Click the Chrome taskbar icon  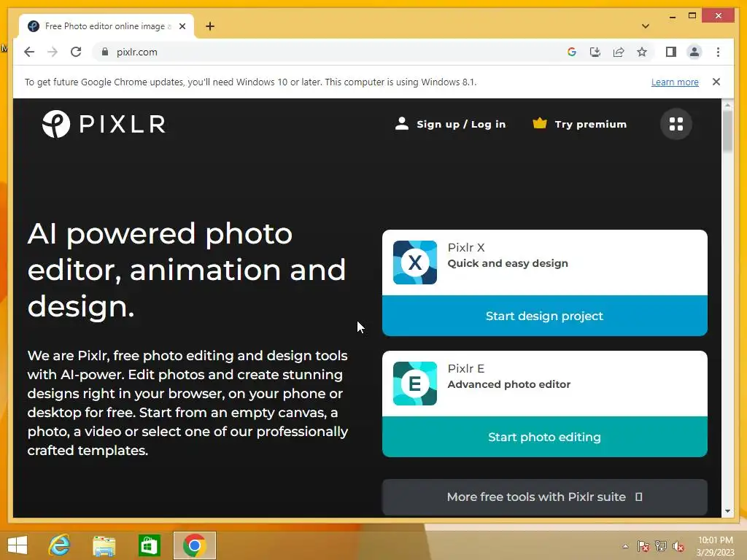pyautogui.click(x=194, y=545)
